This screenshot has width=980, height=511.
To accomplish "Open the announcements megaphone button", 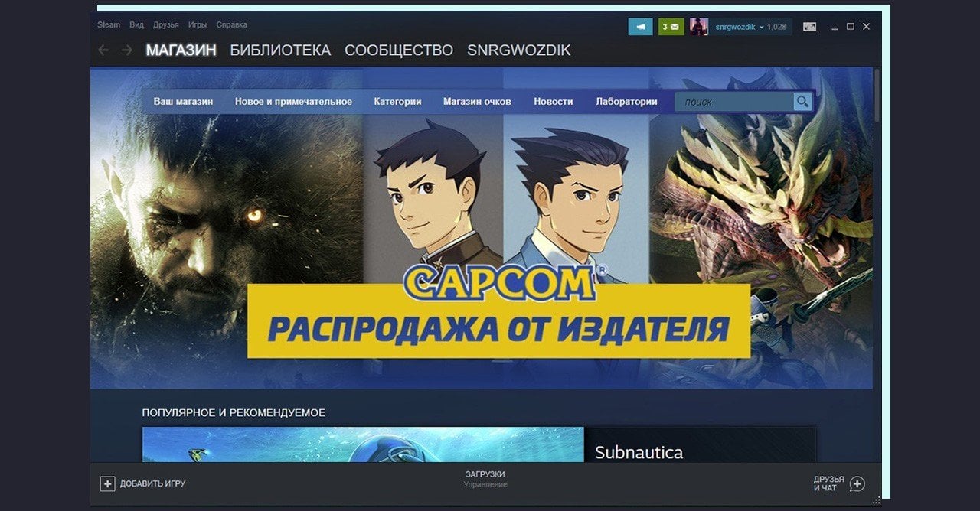I will click(x=640, y=27).
